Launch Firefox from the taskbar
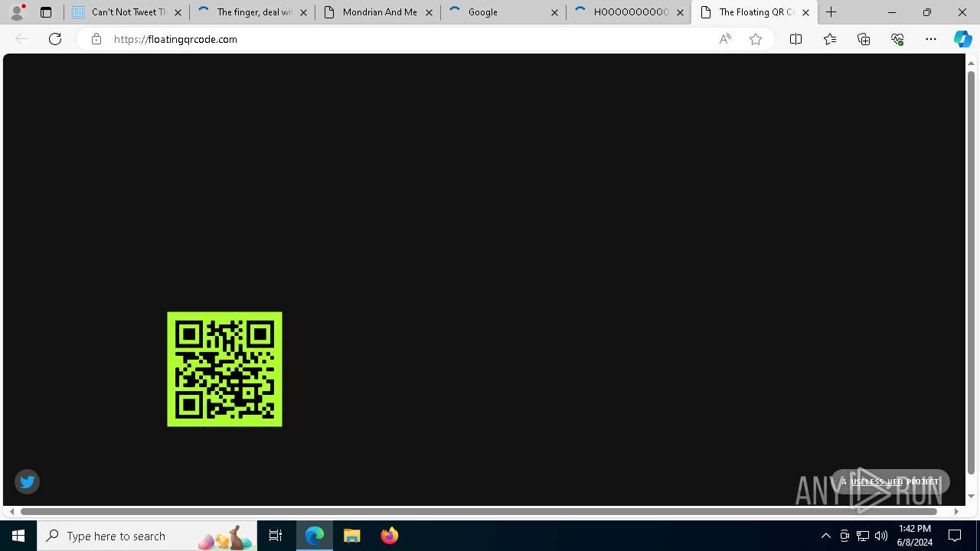The width and height of the screenshot is (980, 551). 389,536
